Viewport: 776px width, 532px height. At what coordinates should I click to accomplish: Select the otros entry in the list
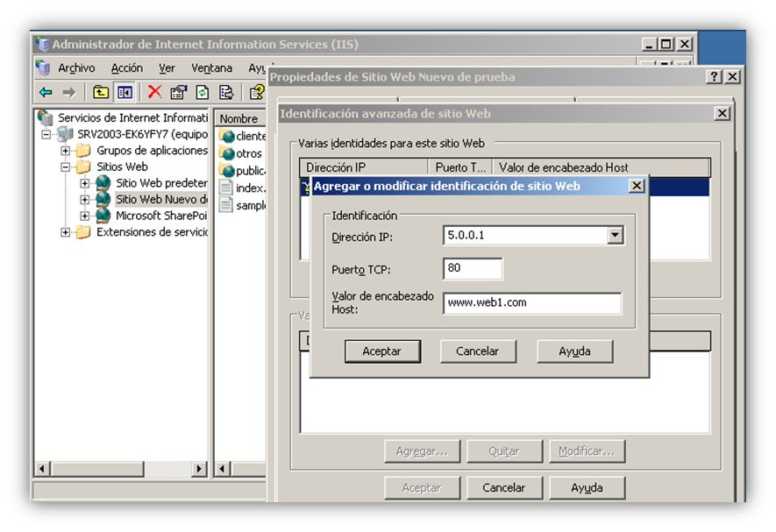click(x=249, y=153)
